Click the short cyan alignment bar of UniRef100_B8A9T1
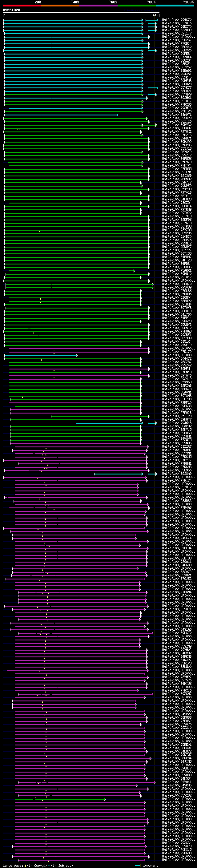This screenshot has height=868, width=197. 61,115
